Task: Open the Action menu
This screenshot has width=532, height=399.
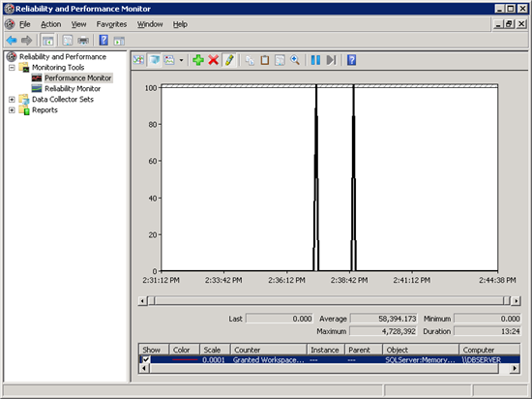Action: (51, 24)
